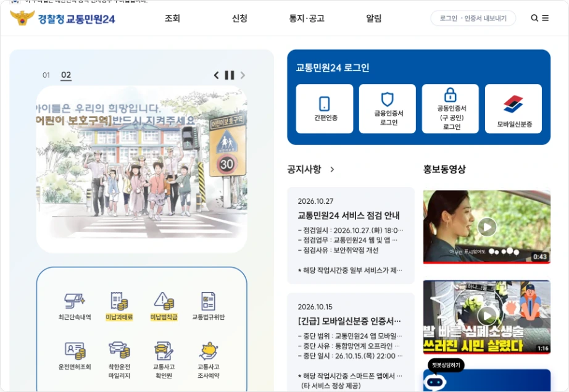Open the search magnifier icon

click(534, 18)
